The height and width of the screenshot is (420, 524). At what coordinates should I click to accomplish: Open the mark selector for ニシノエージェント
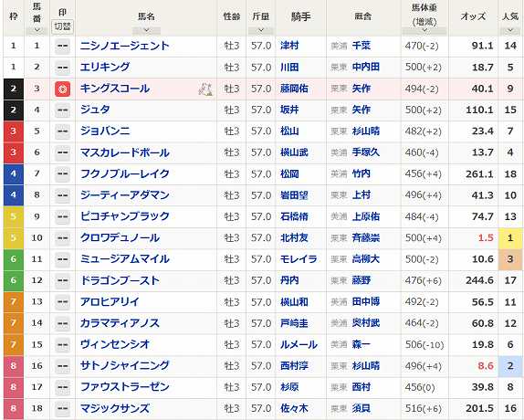coord(62,47)
